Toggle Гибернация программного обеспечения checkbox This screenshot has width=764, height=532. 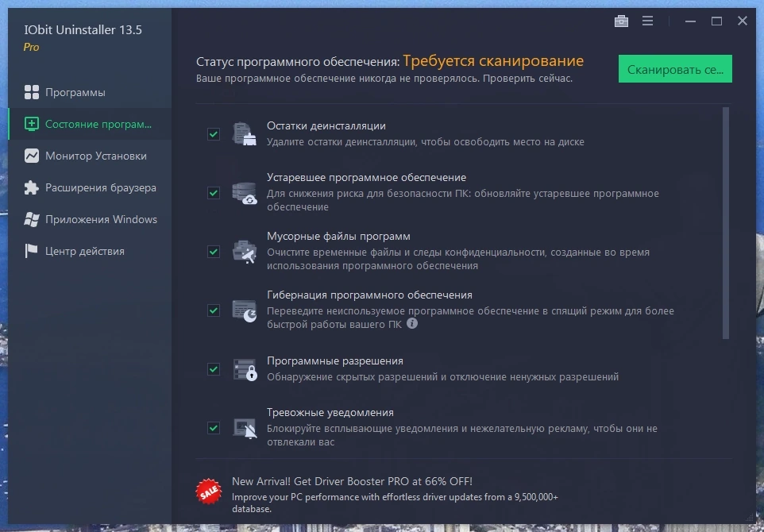214,310
